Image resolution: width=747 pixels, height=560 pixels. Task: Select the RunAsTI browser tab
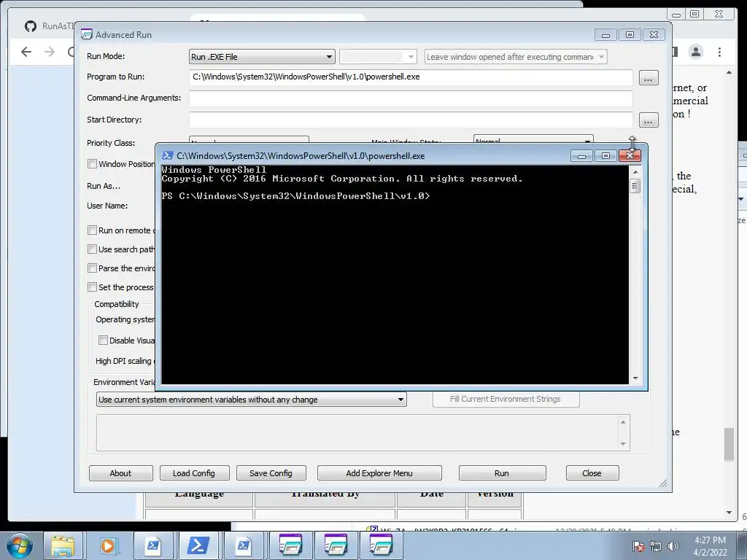(50, 26)
